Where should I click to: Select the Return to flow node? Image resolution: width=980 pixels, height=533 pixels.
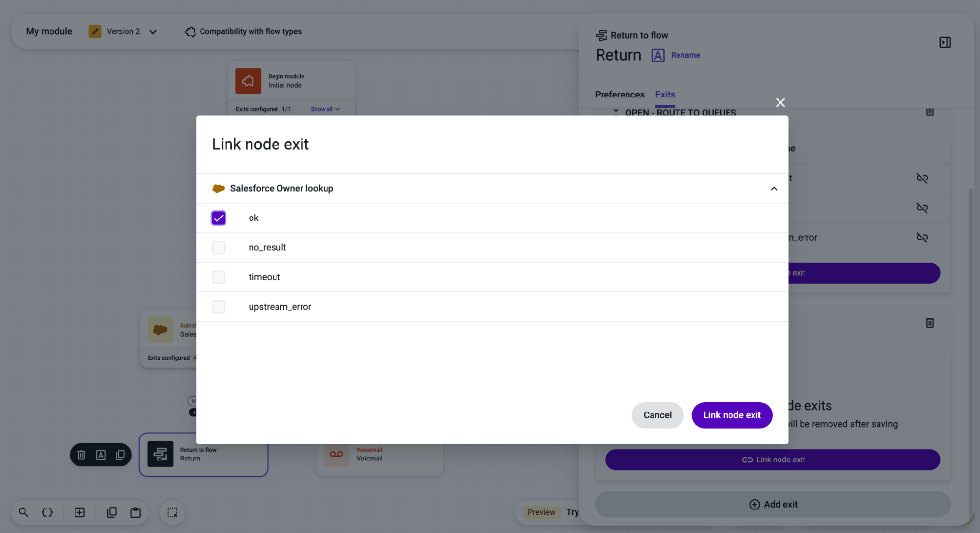click(x=203, y=455)
